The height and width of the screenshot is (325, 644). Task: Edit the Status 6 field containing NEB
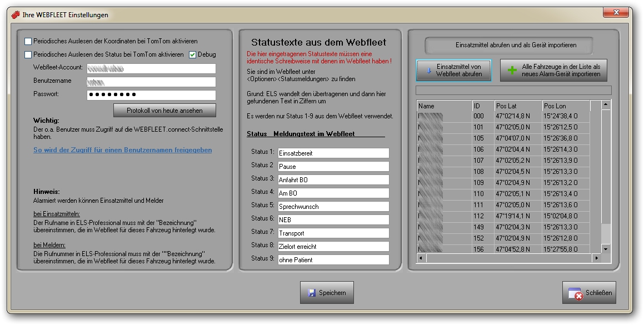[x=333, y=220]
